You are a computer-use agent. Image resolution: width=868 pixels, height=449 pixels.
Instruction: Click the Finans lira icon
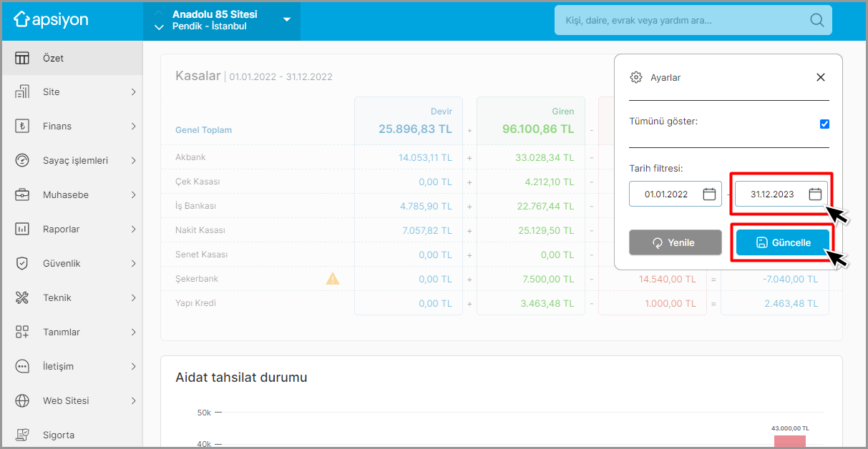coord(22,126)
